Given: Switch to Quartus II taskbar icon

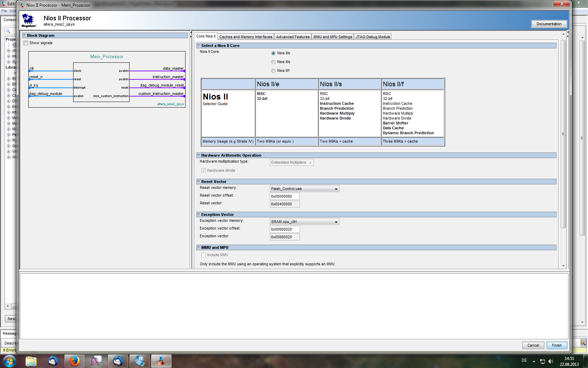Looking at the screenshot, I should point(140,361).
